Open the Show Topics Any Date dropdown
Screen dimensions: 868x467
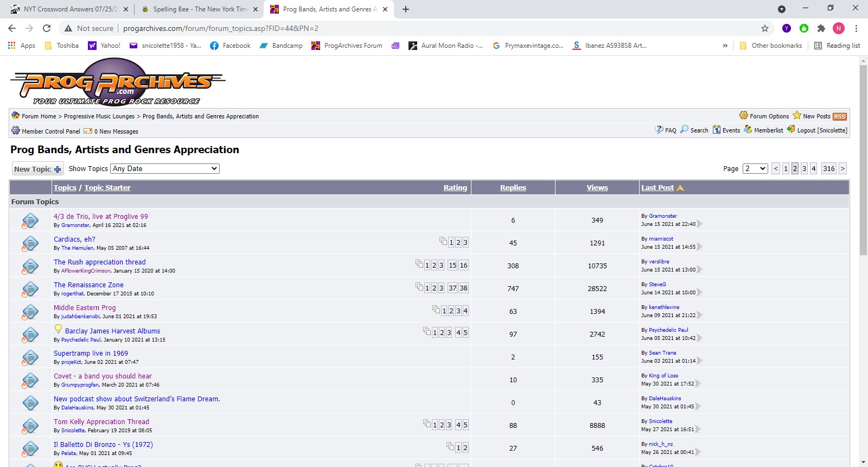click(165, 168)
